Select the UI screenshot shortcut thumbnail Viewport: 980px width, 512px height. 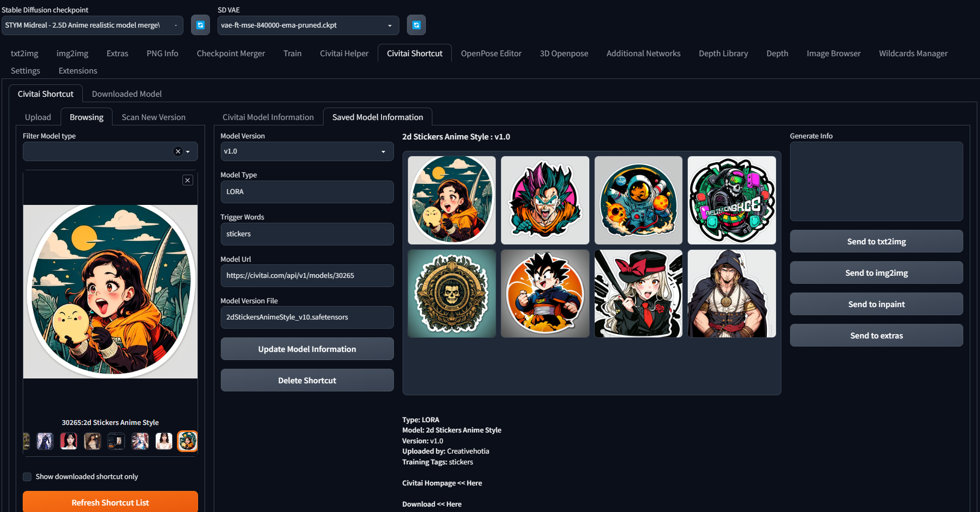(116, 441)
